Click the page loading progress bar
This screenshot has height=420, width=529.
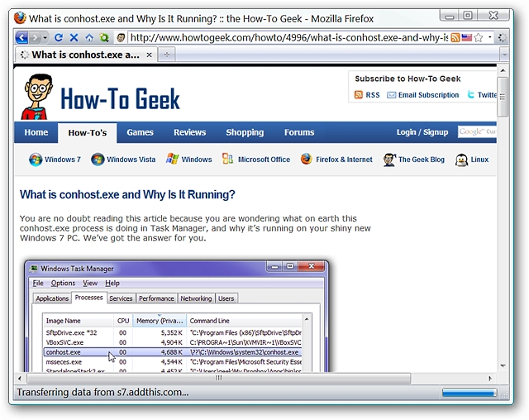pyautogui.click(x=469, y=393)
